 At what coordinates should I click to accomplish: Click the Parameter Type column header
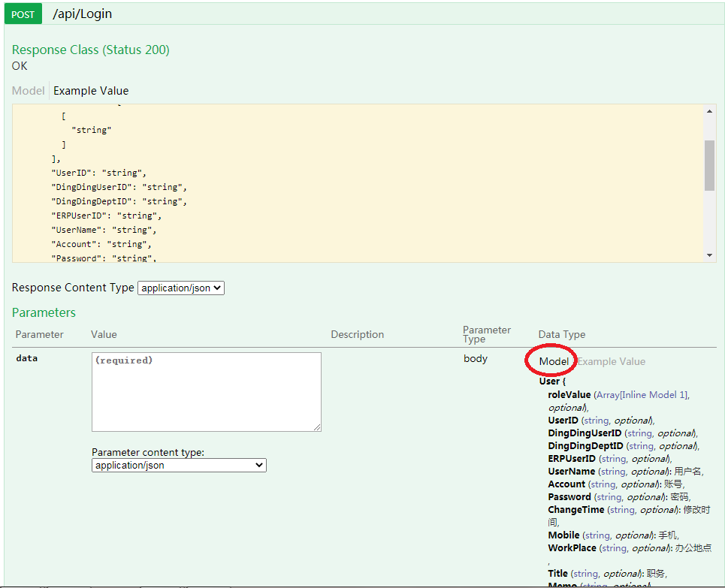click(x=486, y=334)
